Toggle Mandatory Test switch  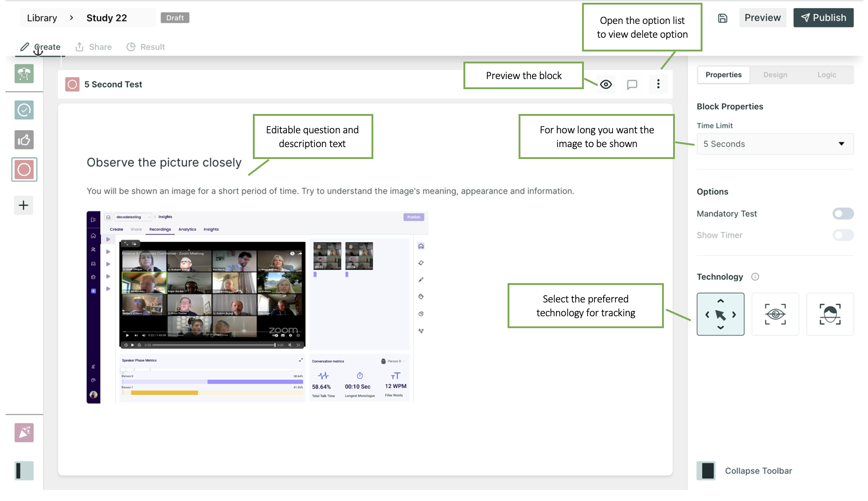click(843, 213)
